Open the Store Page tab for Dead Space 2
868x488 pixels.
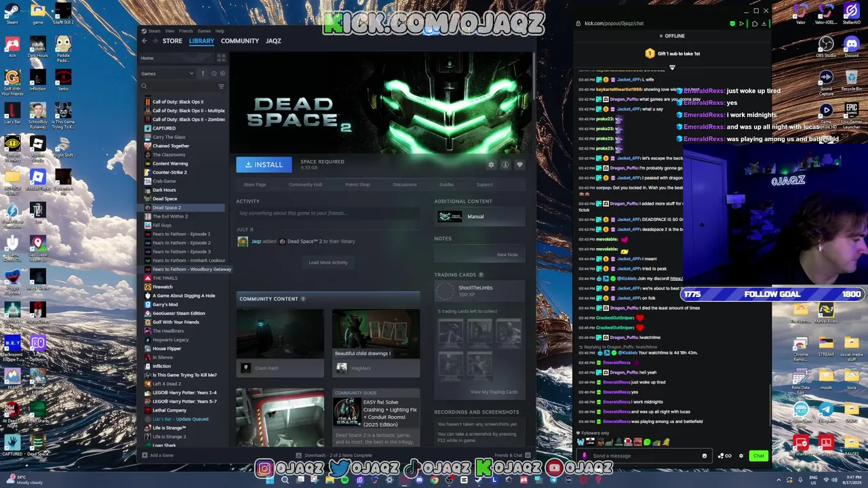255,184
